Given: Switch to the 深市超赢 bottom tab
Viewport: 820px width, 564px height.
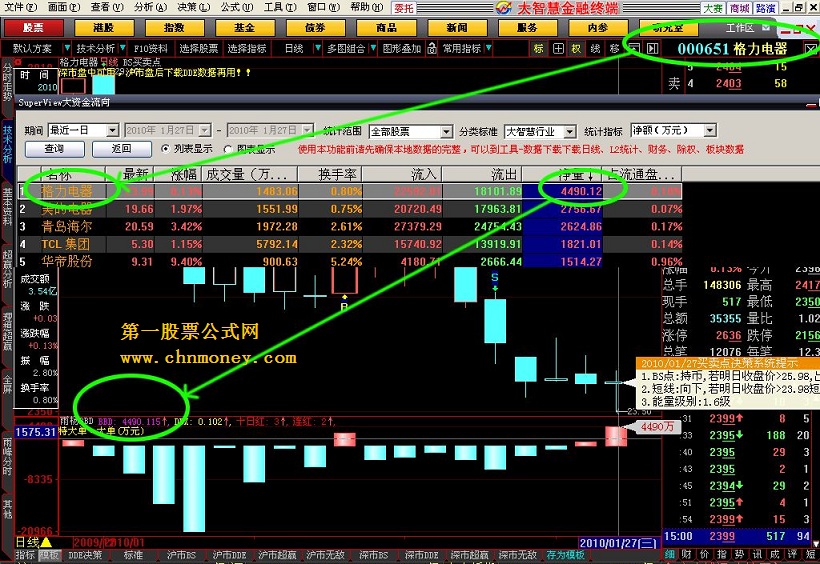Looking at the screenshot, I should coord(470,555).
